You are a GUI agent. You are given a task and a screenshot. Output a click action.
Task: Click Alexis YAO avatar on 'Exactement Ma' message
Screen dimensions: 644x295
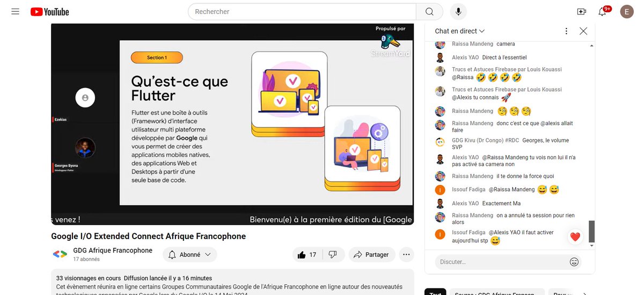pos(440,204)
